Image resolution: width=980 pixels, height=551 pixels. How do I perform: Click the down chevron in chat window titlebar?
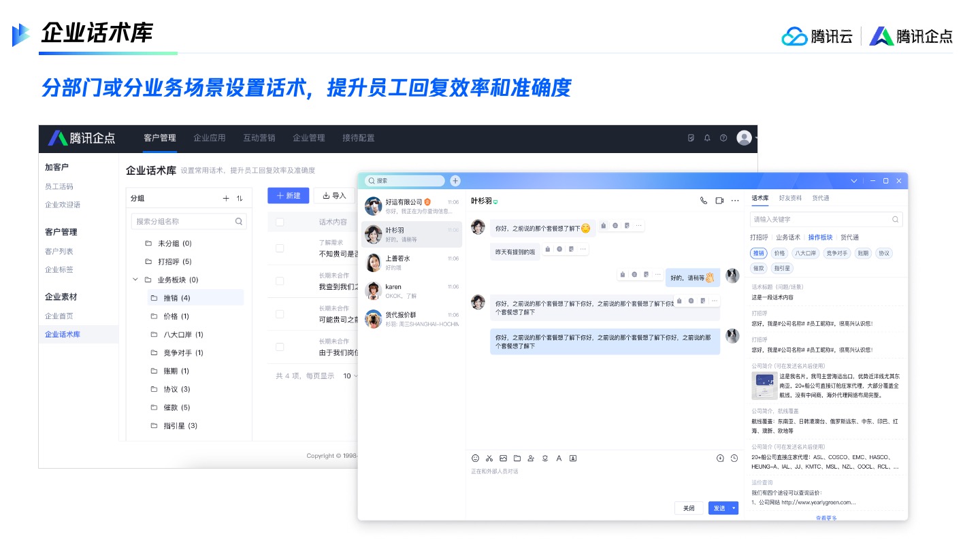pyautogui.click(x=855, y=181)
